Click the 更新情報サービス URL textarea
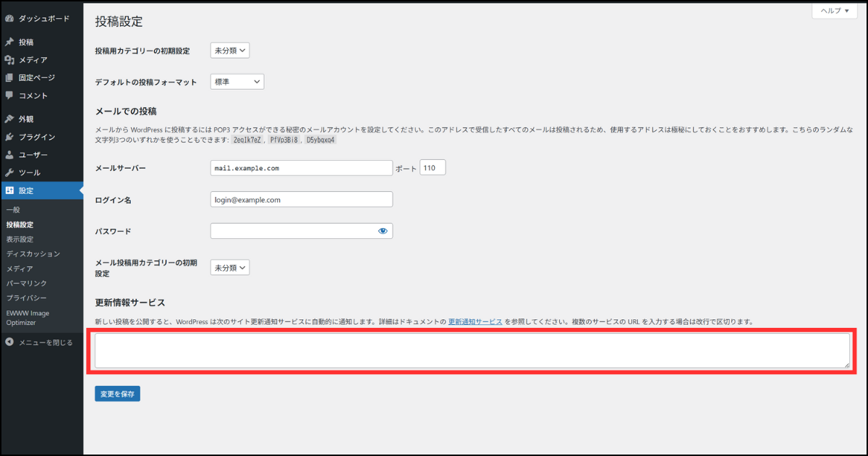The width and height of the screenshot is (868, 456). coord(472,350)
